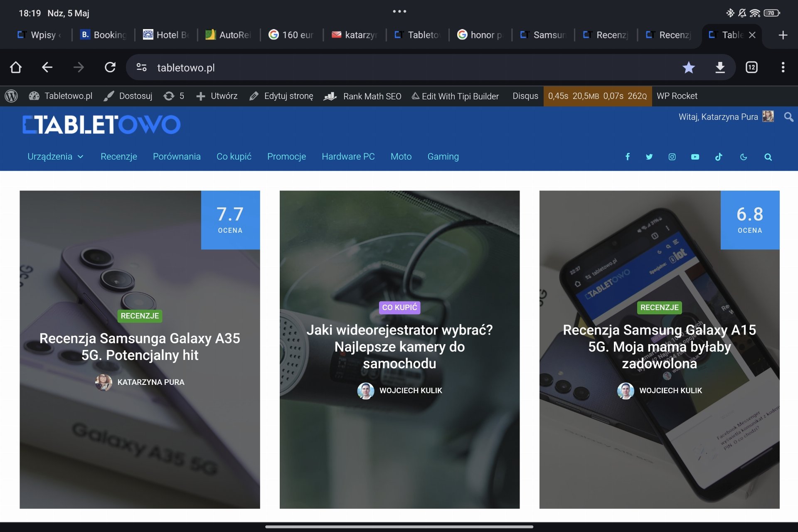Open Query Monitor stats 0,45s 20,5MB
Screen dimensions: 798x532
coord(598,96)
